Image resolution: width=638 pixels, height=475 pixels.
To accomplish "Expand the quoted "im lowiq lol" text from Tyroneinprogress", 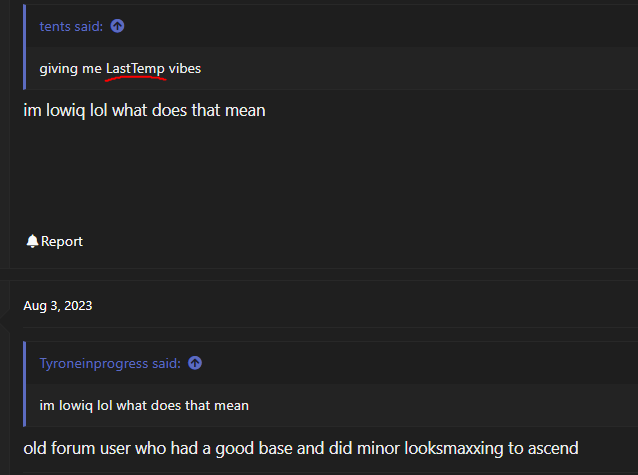I will 144,405.
